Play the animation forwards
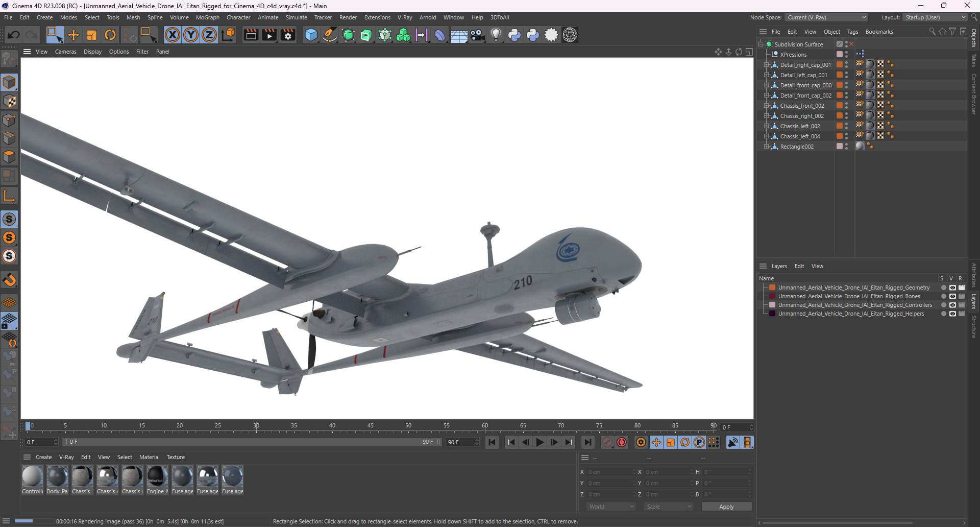Image resolution: width=980 pixels, height=527 pixels. coord(540,442)
